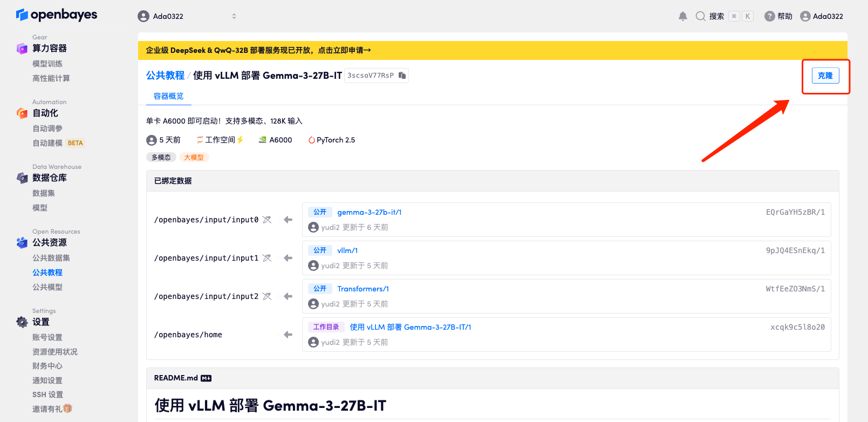Click the PyTorch 2.5 icon
The image size is (868, 422).
tap(311, 140)
